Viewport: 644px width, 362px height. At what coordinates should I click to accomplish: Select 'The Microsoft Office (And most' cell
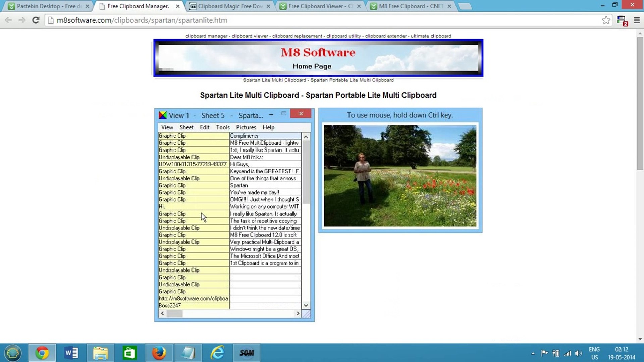[265, 256]
